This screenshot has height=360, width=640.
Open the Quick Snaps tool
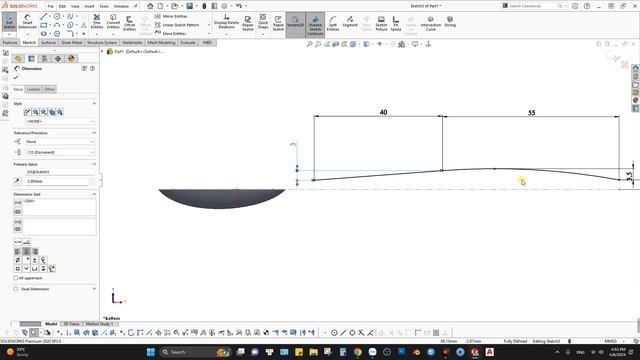[263, 21]
